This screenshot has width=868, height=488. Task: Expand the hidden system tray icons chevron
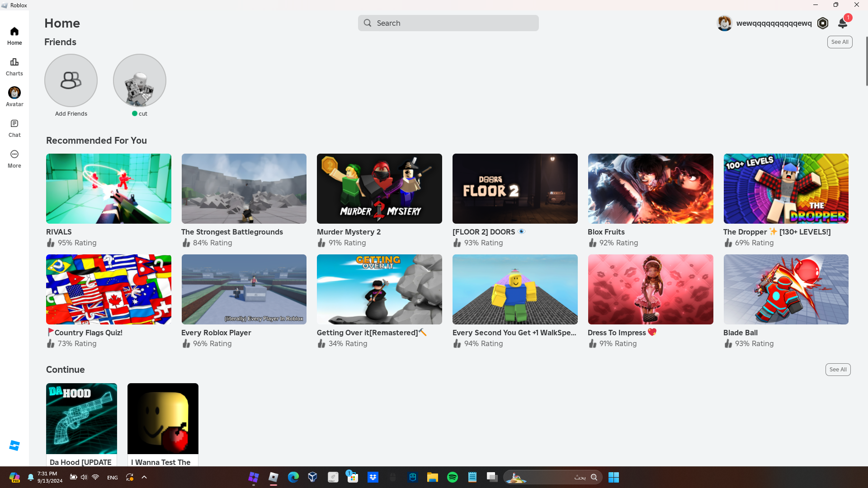tap(144, 477)
